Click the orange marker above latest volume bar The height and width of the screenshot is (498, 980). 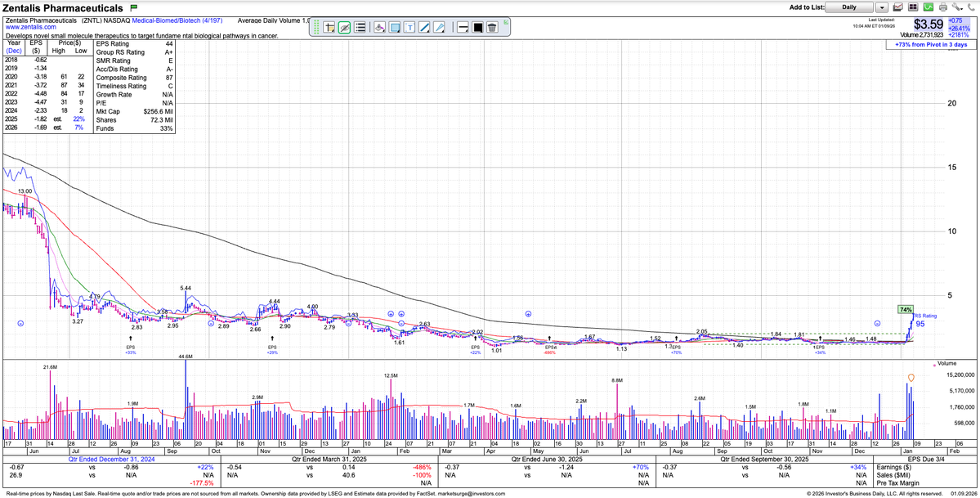(x=911, y=377)
